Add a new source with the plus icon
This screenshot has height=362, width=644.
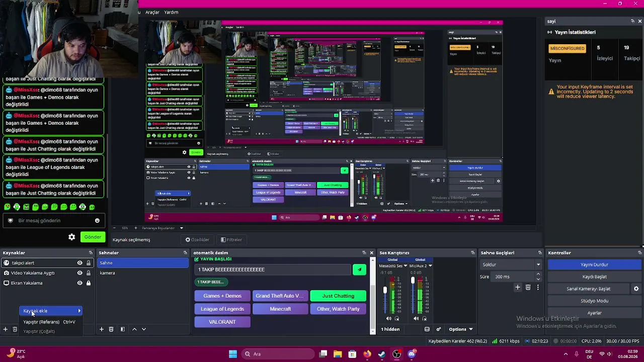(x=6, y=329)
